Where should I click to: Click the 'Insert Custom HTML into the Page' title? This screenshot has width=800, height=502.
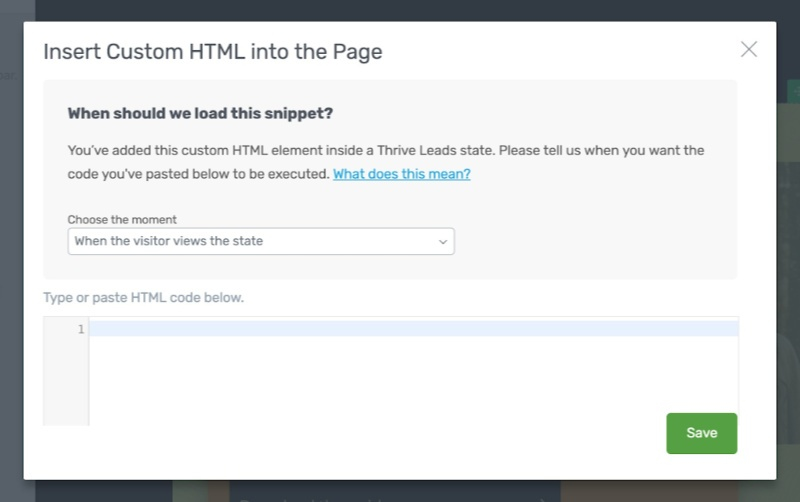point(212,52)
